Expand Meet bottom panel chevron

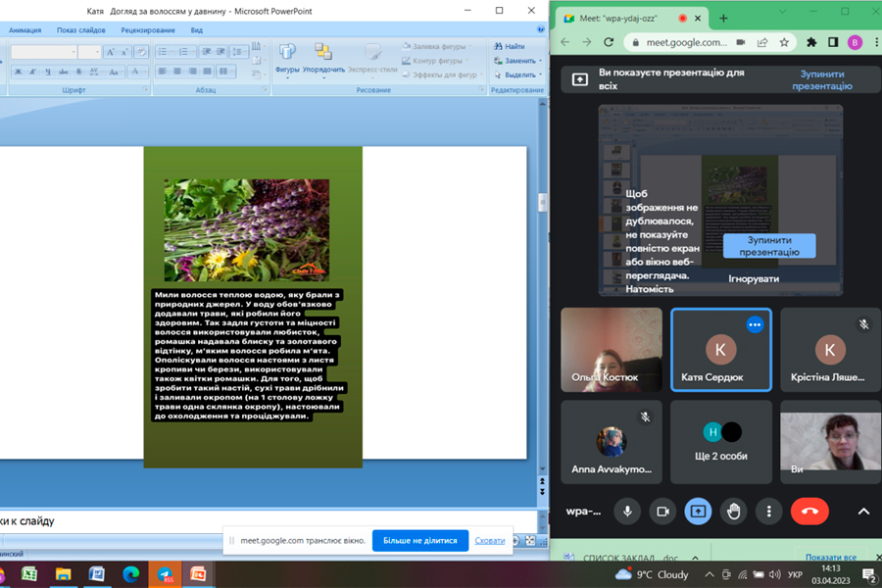tap(863, 511)
